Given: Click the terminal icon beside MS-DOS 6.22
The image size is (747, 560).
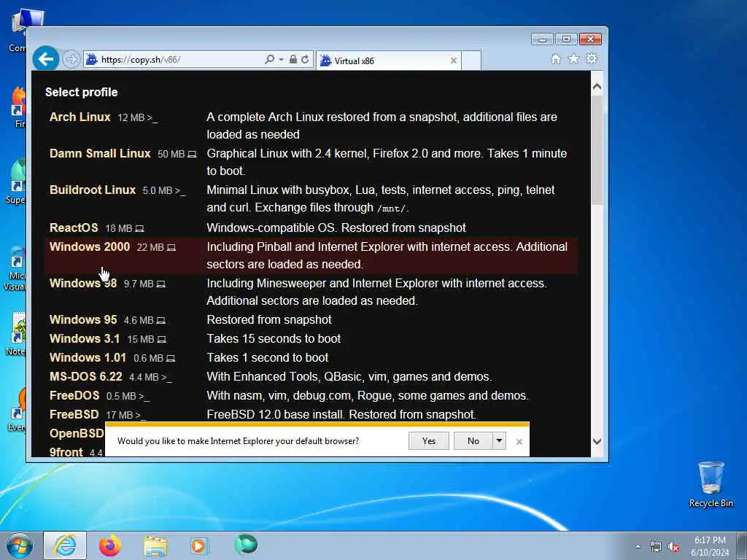Looking at the screenshot, I should click(167, 378).
